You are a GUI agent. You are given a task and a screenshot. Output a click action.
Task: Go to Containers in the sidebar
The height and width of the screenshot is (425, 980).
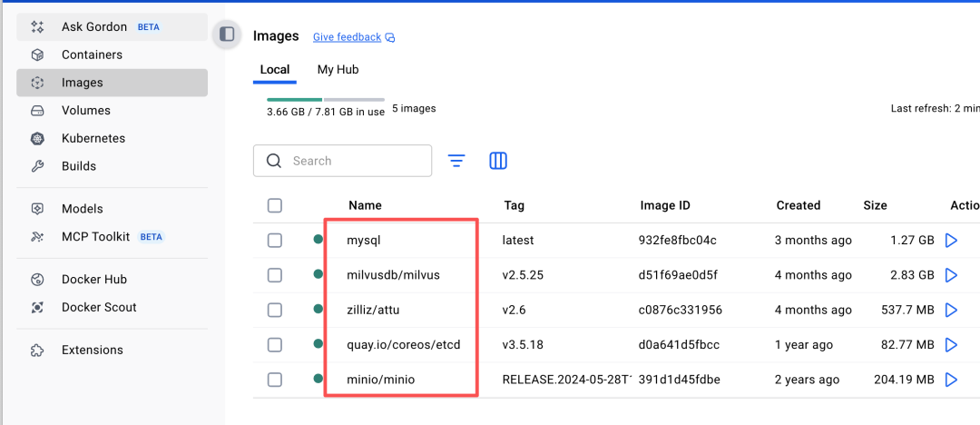[x=113, y=55]
